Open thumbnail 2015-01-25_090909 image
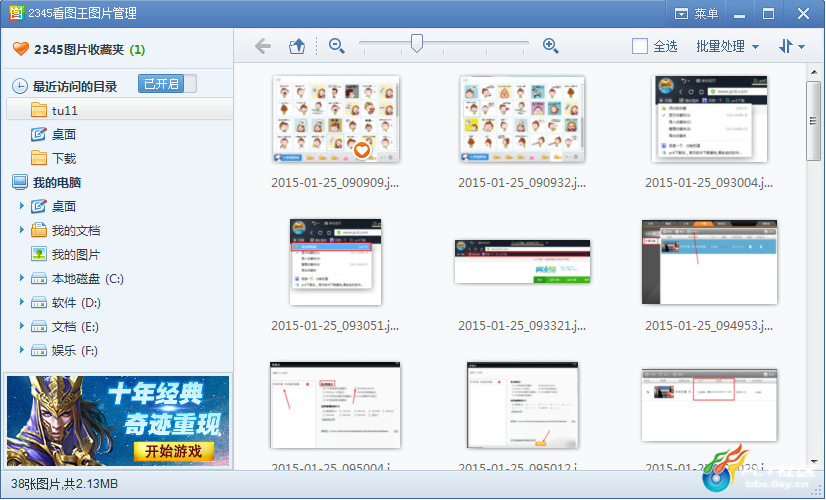 tap(336, 119)
